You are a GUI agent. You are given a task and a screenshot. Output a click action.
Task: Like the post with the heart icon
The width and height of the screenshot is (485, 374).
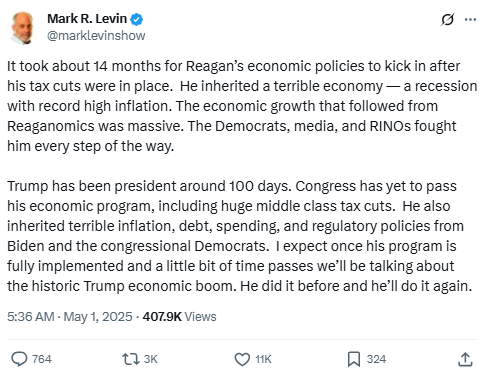pyautogui.click(x=242, y=359)
